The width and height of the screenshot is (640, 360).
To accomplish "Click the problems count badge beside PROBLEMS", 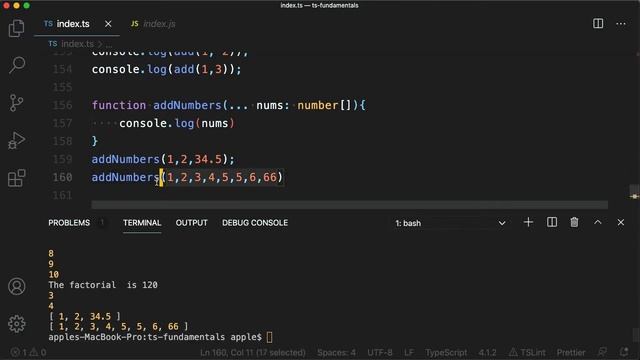I will [x=102, y=223].
